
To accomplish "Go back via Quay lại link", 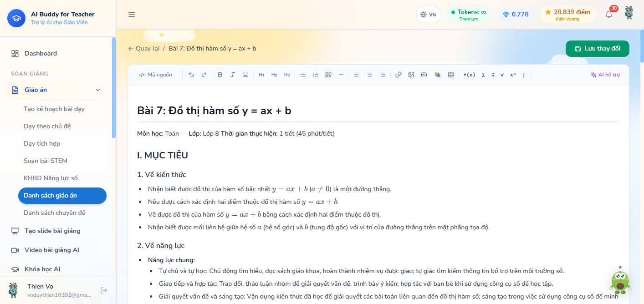I will click(x=143, y=48).
